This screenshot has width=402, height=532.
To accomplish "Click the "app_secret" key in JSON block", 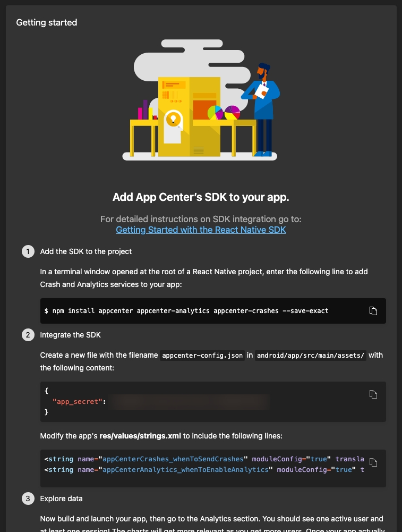I will 78,402.
